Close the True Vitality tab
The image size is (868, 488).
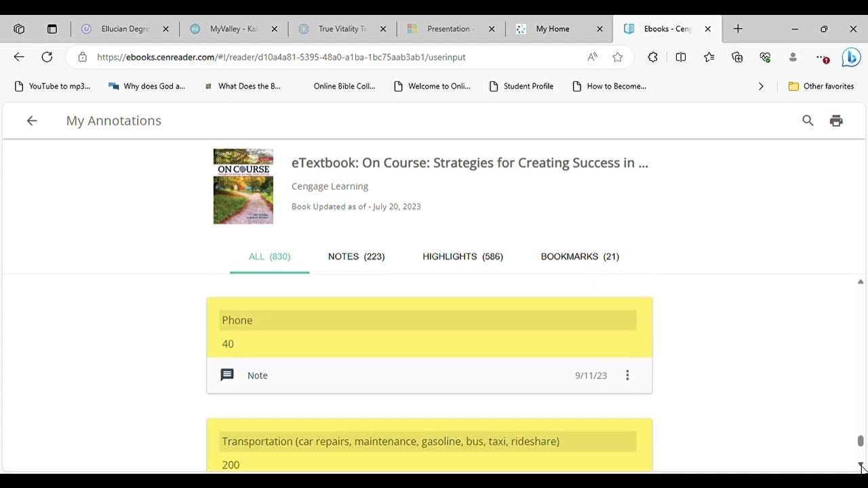click(x=383, y=29)
